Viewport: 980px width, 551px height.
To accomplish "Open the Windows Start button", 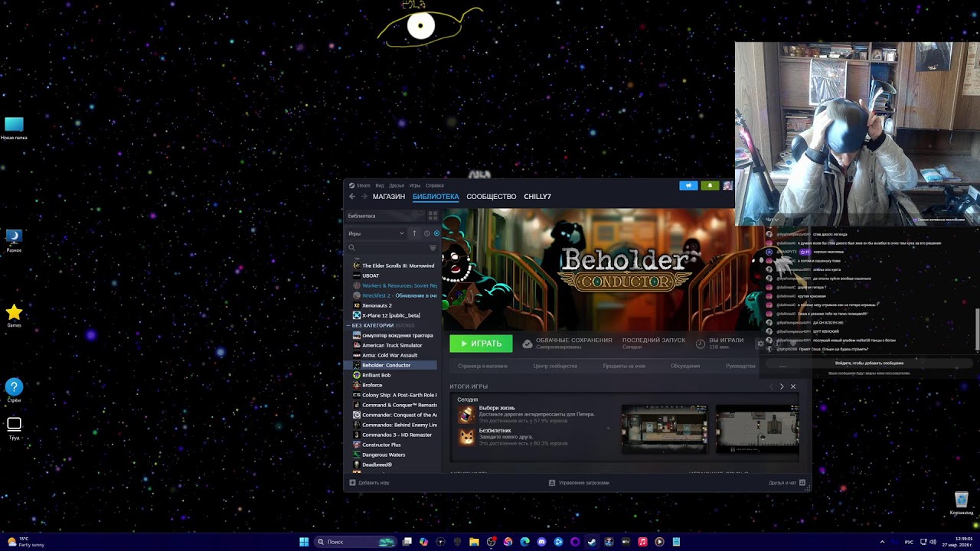I will point(304,542).
